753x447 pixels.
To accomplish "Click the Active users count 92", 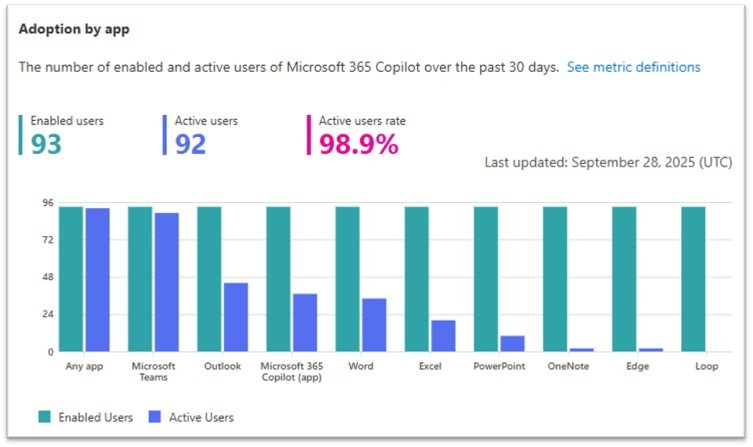I will coord(190,145).
